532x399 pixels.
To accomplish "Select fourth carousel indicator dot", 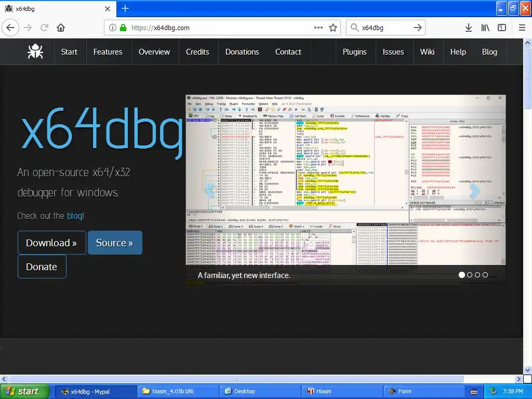I will click(485, 275).
